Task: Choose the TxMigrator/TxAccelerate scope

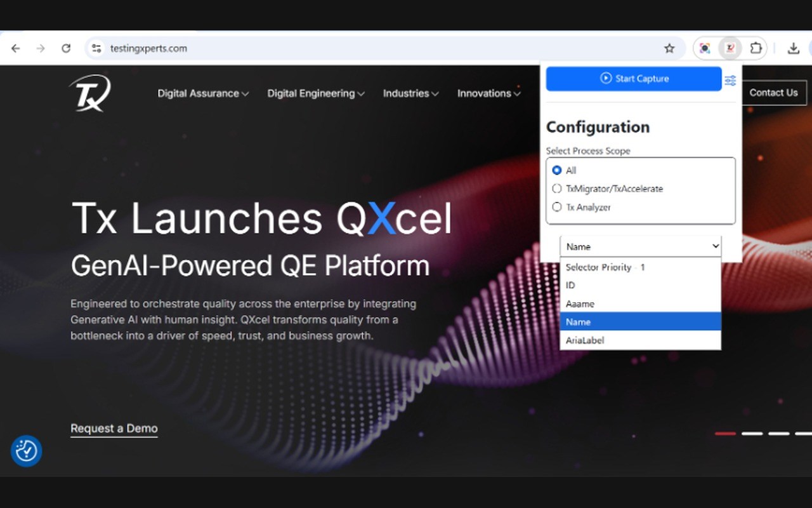Action: pyautogui.click(x=557, y=189)
